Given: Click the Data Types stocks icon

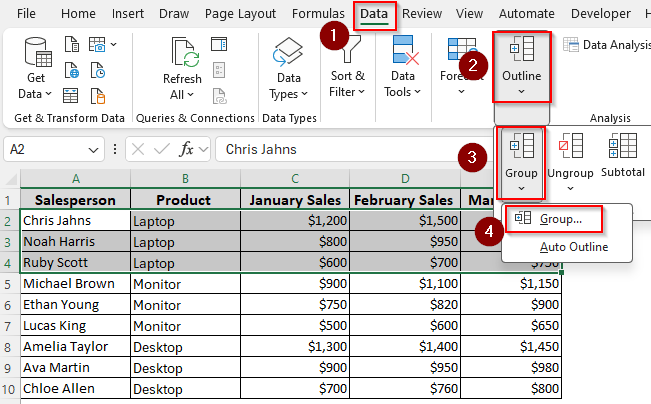Looking at the screenshot, I should tap(288, 52).
